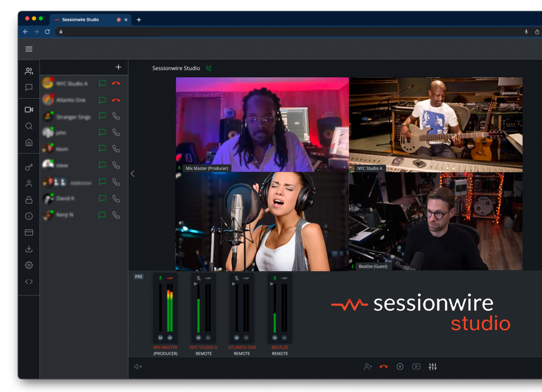Add a new contact with plus icon
542x392 pixels.
pyautogui.click(x=119, y=67)
